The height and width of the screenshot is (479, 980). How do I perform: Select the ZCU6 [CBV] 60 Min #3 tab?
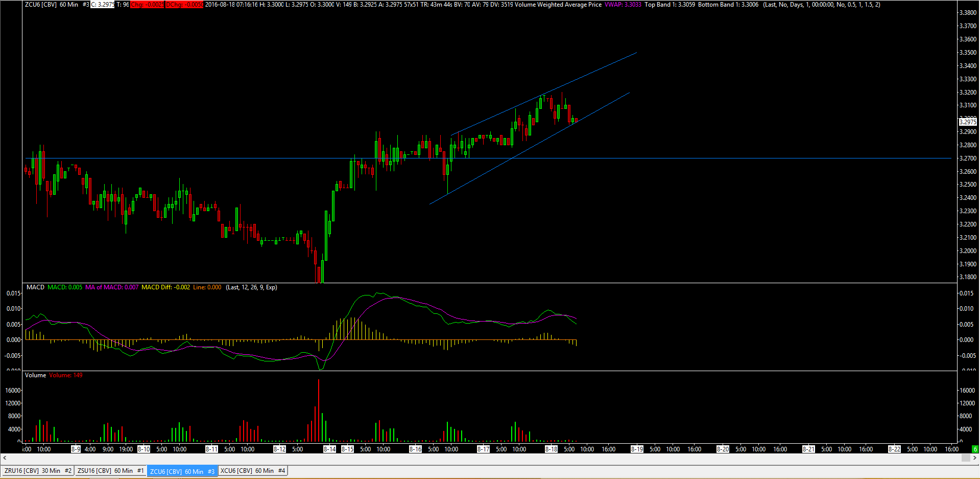(x=182, y=471)
